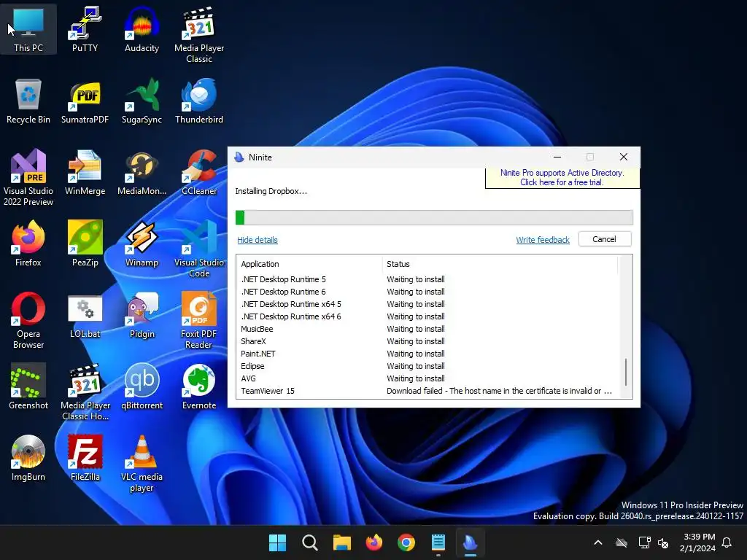Screen dimensions: 747x560
Task: Select .NET Desktop Runtime x64 6 row
Action: tap(427, 316)
